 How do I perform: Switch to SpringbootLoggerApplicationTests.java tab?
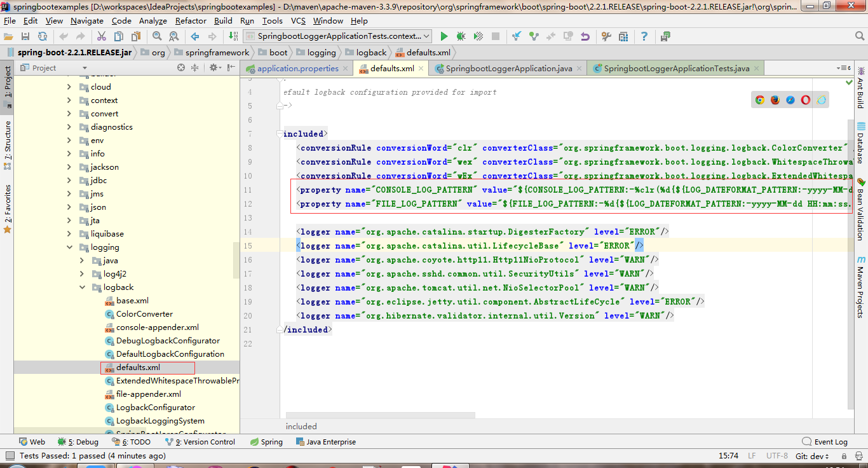(676, 68)
